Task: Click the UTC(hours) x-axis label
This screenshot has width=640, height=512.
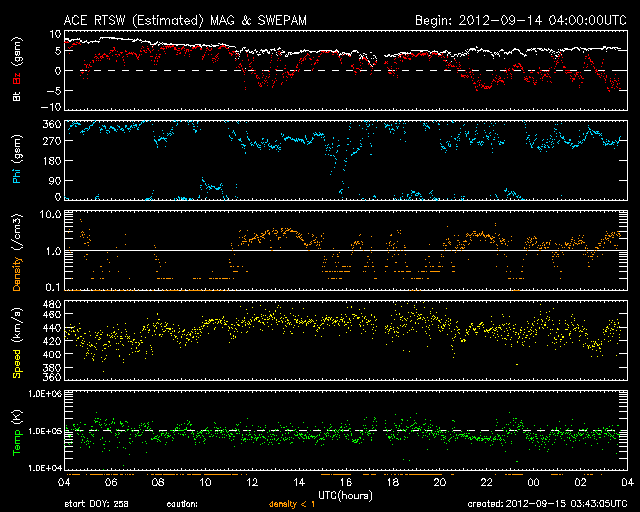Action: tap(345, 494)
